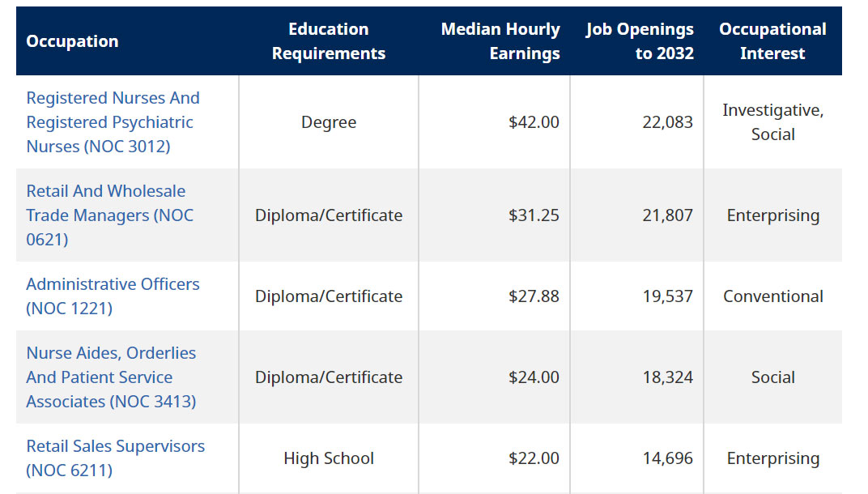Click the Occupation column header
868x494 pixels.
point(73,41)
